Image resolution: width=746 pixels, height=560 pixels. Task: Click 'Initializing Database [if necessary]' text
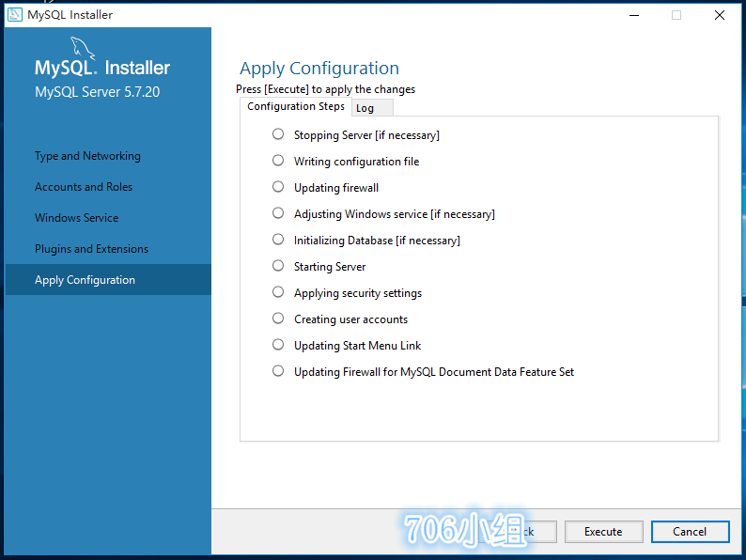pos(377,241)
